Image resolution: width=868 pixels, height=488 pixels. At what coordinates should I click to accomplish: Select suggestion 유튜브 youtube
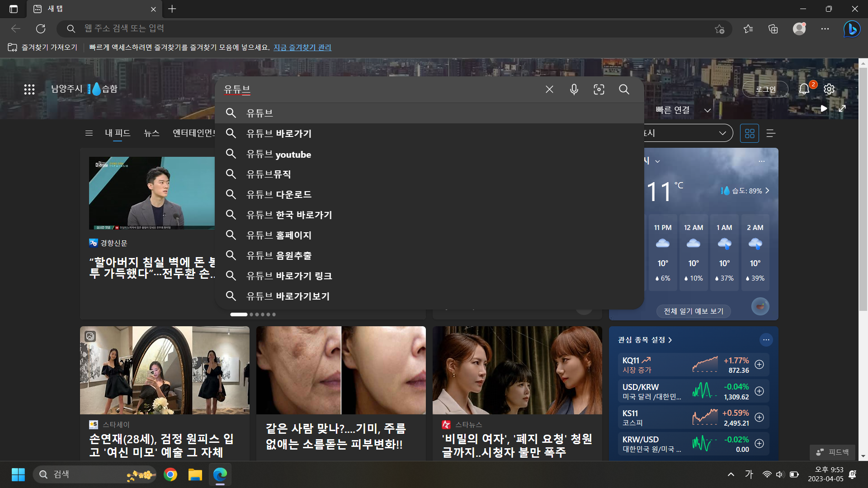coord(429,155)
